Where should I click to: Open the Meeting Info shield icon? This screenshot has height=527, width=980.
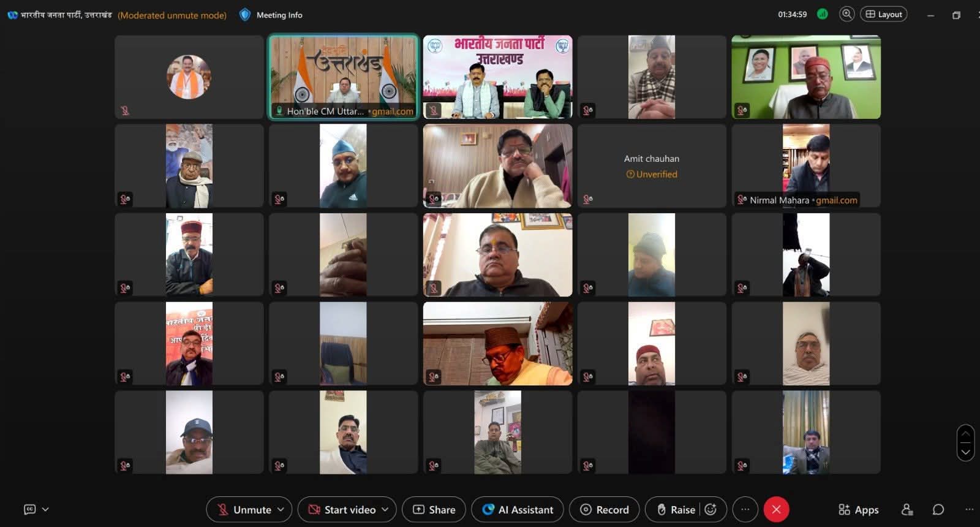(x=245, y=15)
